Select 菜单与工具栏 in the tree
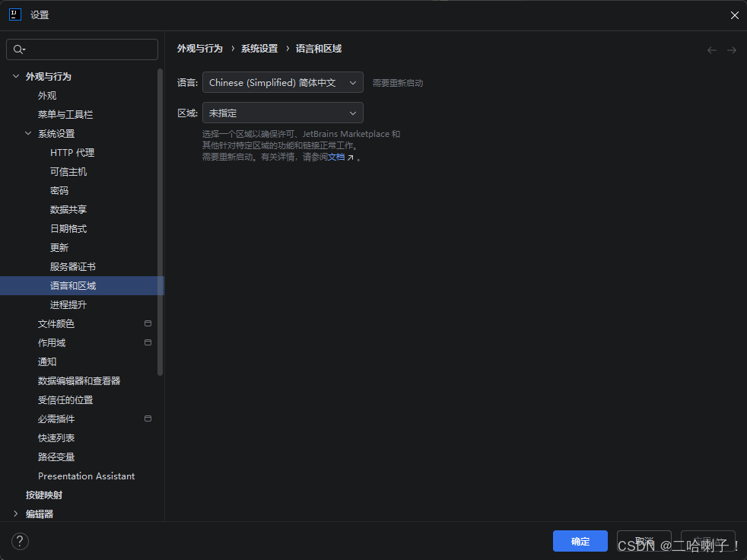 [65, 114]
